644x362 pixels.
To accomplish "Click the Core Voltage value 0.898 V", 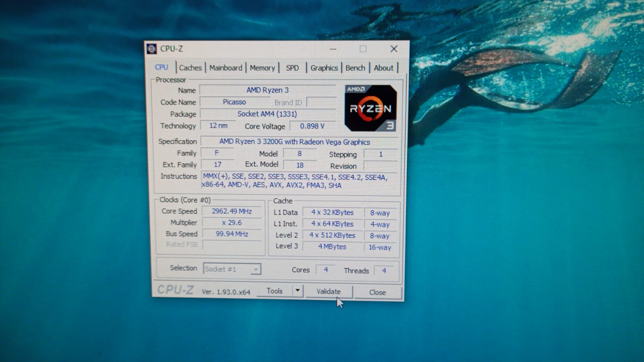I will 312,126.
